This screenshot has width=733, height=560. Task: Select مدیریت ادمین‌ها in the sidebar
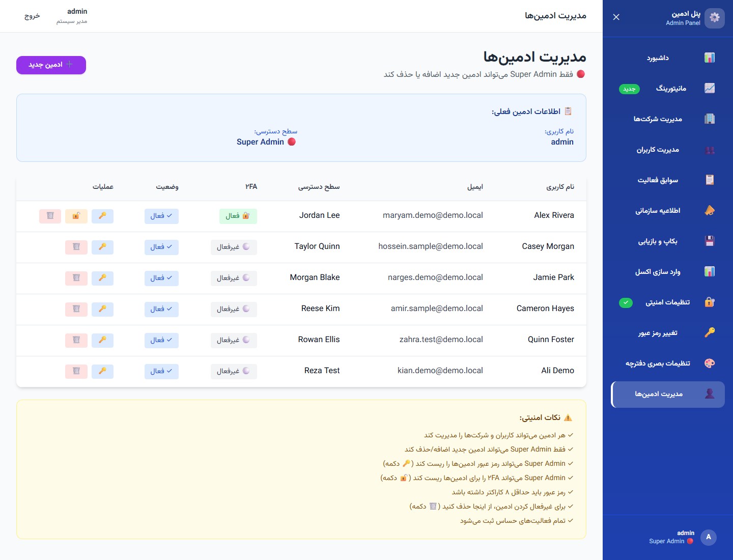click(668, 394)
